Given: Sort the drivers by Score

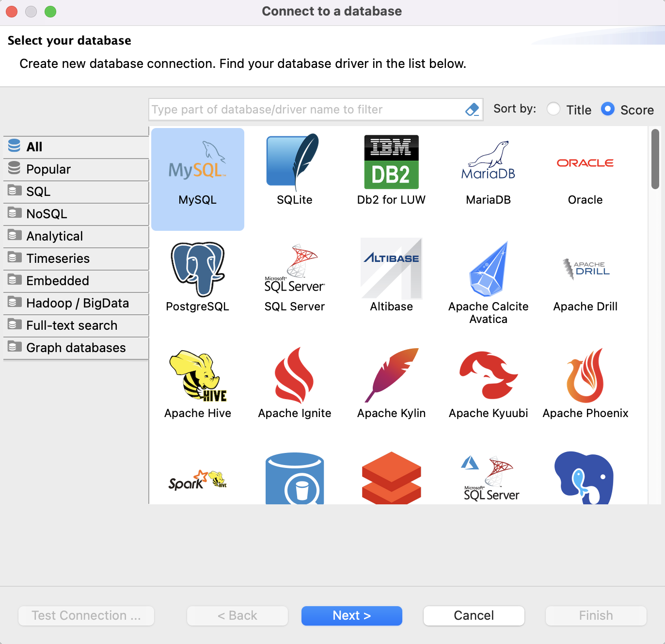Looking at the screenshot, I should tap(607, 109).
